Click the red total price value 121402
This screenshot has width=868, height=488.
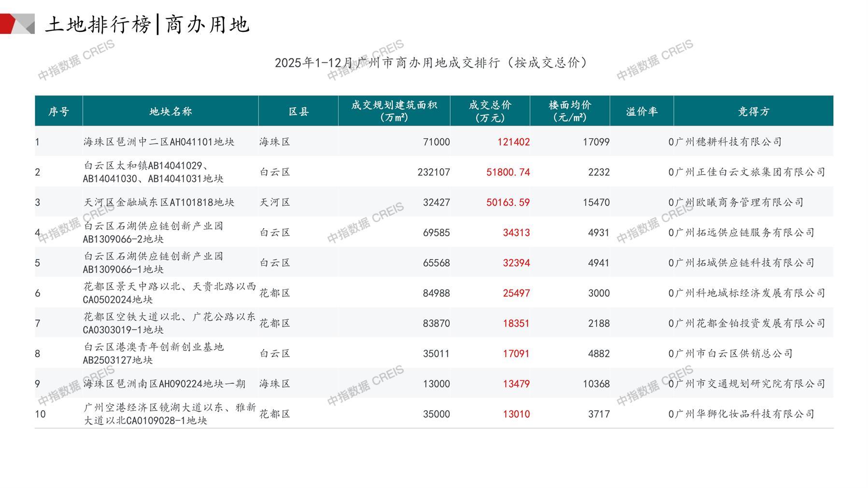click(513, 142)
